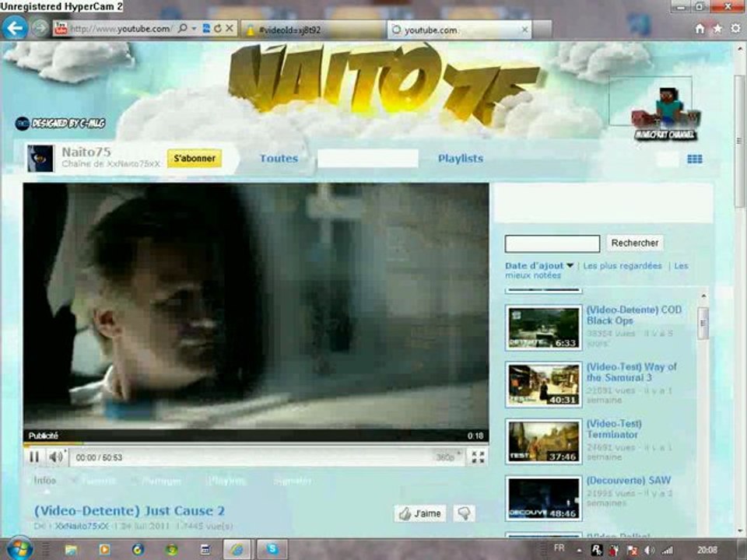Image resolution: width=747 pixels, height=560 pixels.
Task: Open the (Video-Test) Way of the Samurai 3 title
Action: 631,372
